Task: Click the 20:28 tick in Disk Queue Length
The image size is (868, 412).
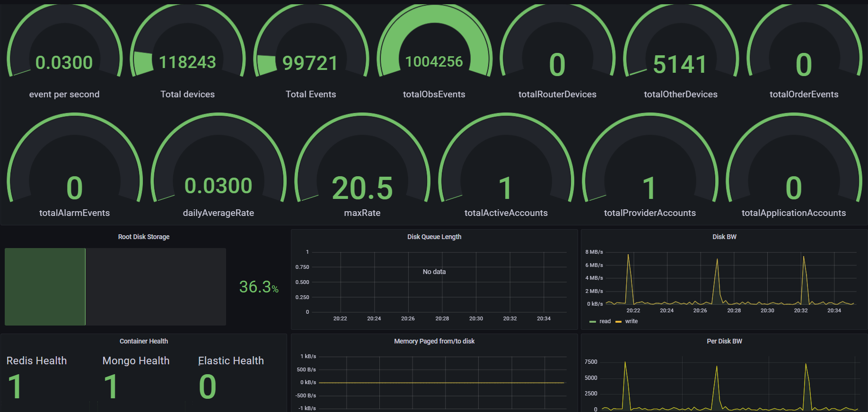Action: point(442,318)
